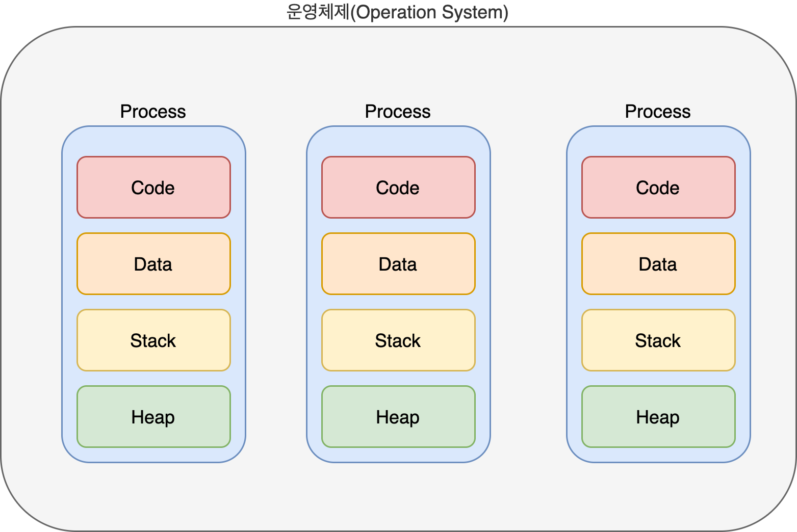Select the Data block in the left process
The image size is (797, 532).
(x=153, y=264)
